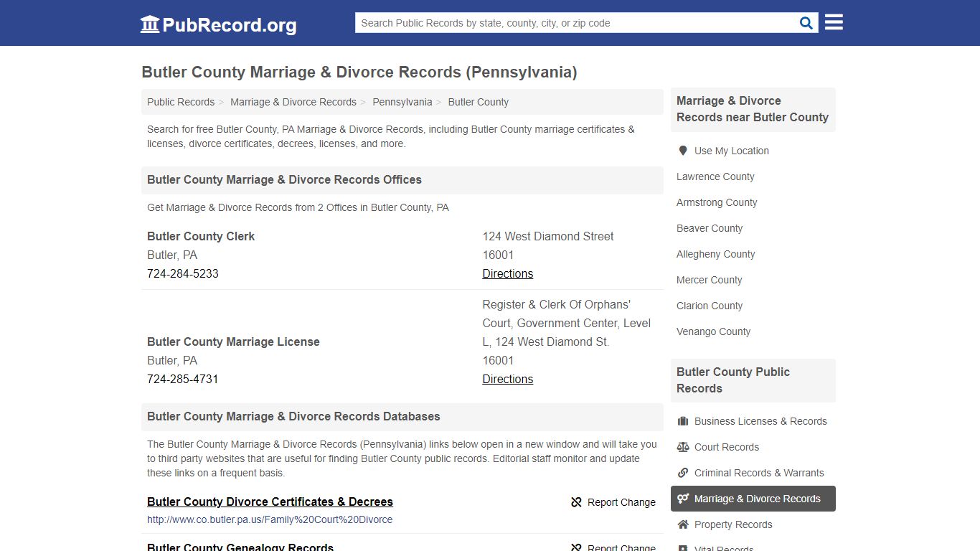Click the Court Records scales icon
The image size is (980, 551).
(x=683, y=447)
